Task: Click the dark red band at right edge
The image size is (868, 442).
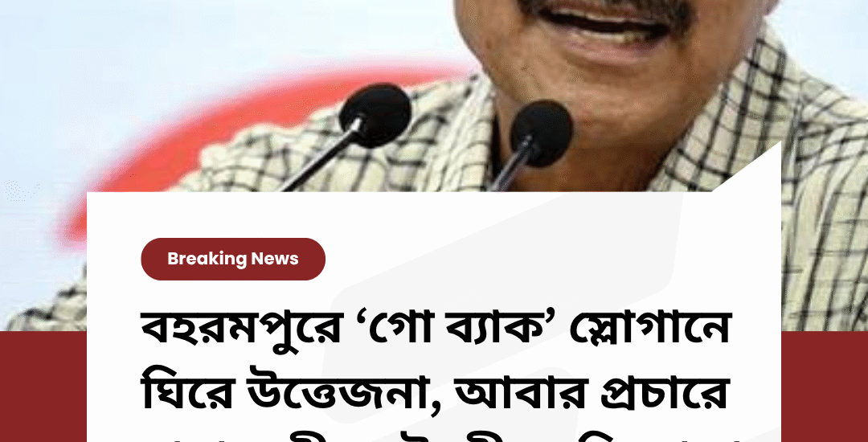Action: [x=825, y=386]
